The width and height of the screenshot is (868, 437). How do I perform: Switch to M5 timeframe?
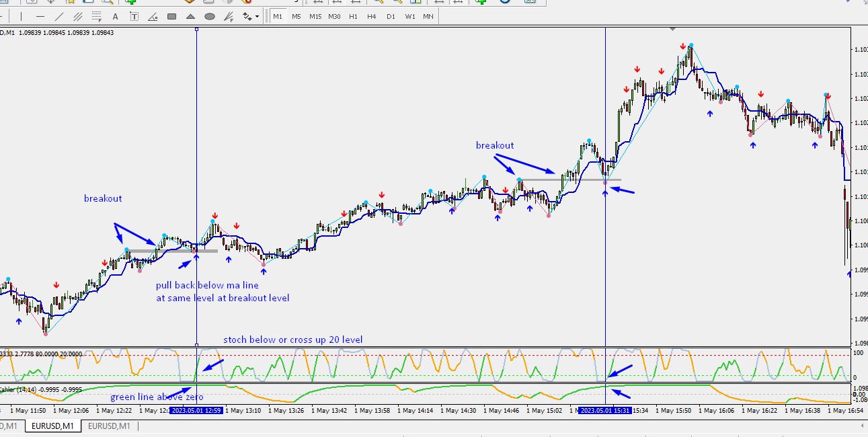coord(297,16)
